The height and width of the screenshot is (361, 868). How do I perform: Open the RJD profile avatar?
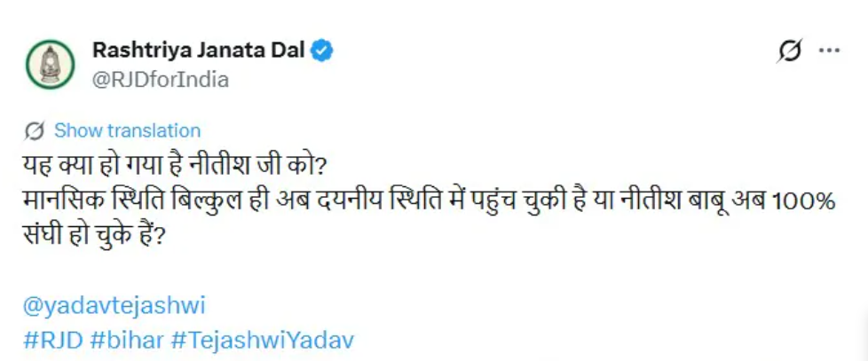point(50,65)
